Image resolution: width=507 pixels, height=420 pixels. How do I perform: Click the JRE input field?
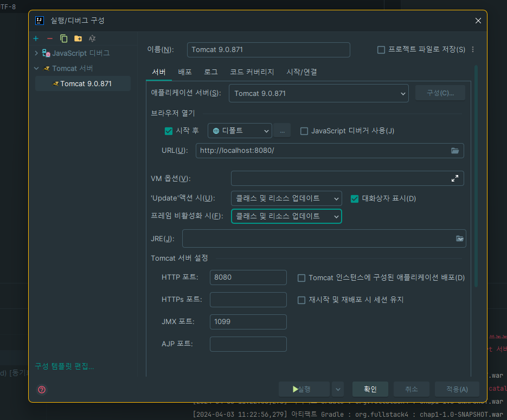(324, 238)
